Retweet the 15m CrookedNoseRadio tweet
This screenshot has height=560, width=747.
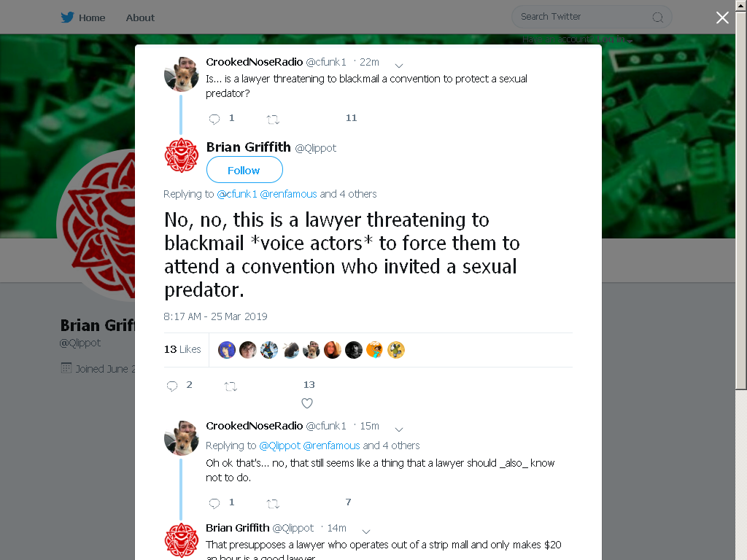(x=273, y=503)
